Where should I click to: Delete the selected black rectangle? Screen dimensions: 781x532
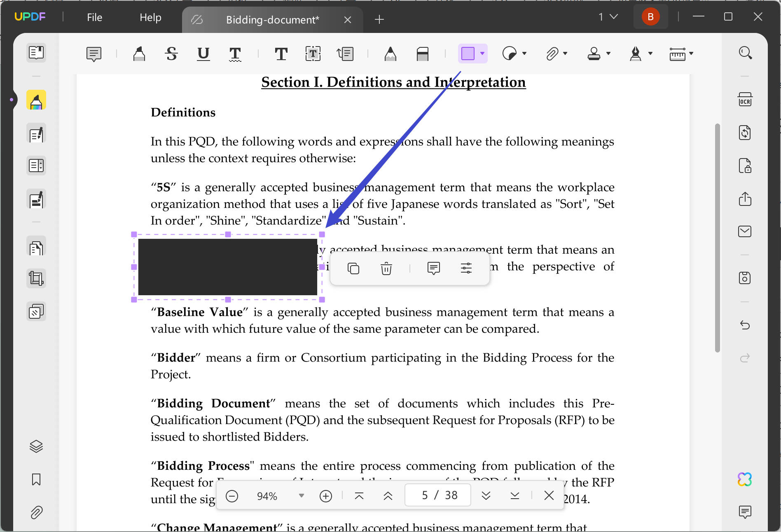click(x=386, y=268)
